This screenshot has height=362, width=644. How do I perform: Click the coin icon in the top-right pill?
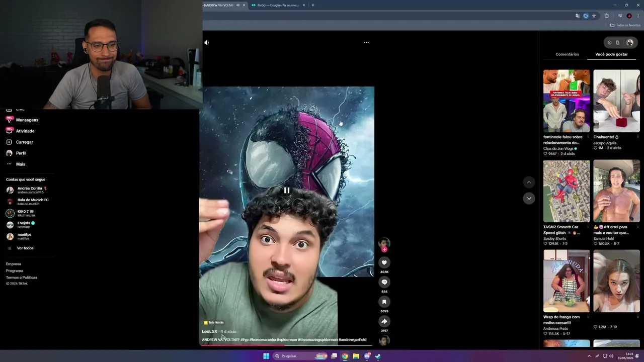point(609,43)
